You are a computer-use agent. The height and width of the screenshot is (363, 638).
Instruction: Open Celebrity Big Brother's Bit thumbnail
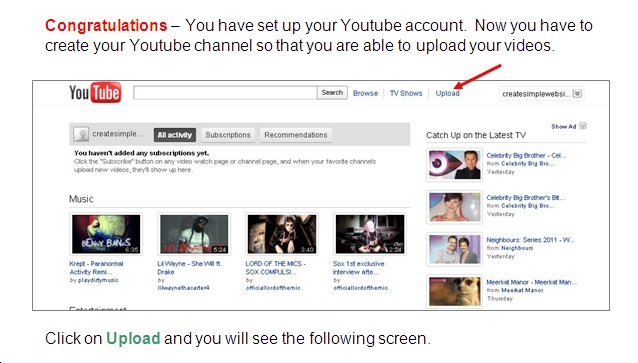454,207
